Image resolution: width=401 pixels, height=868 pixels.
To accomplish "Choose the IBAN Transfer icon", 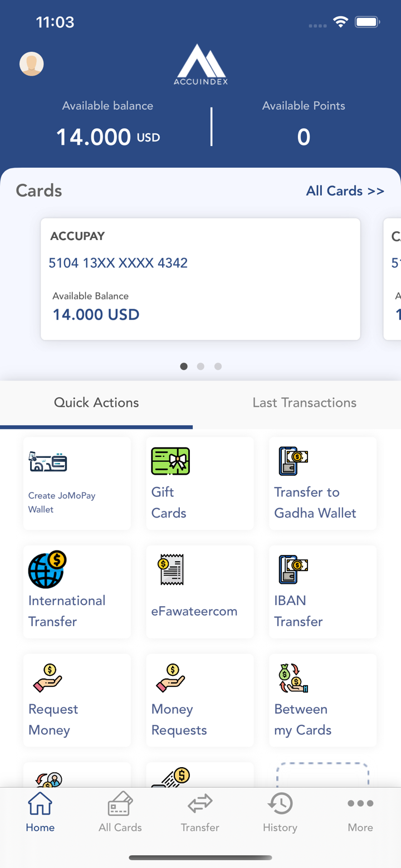I will (x=293, y=569).
